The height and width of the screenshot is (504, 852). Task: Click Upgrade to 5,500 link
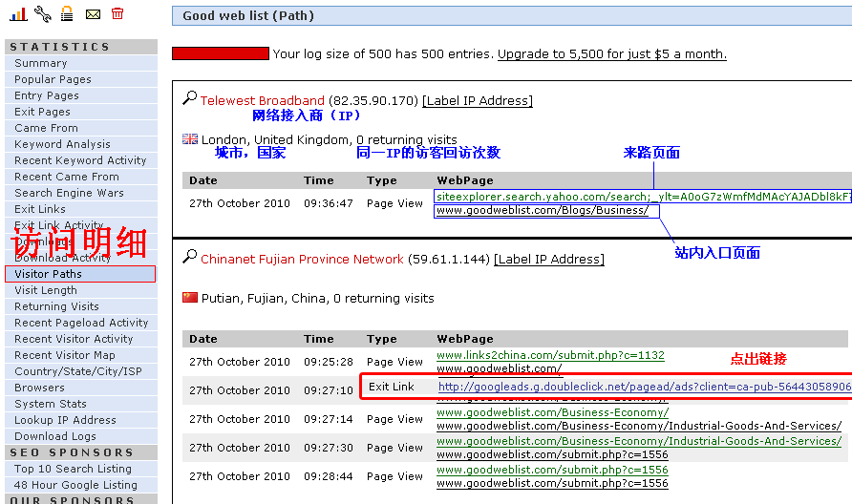[611, 54]
